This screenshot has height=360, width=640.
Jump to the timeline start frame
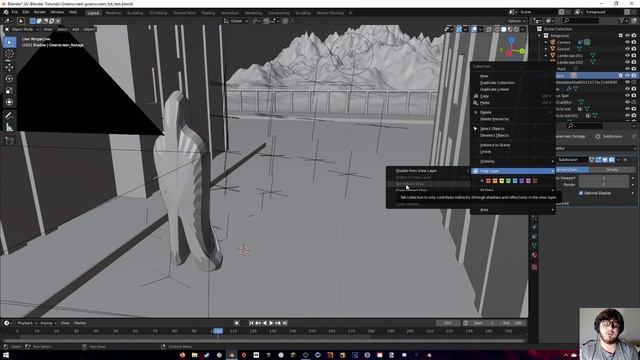click(x=251, y=323)
